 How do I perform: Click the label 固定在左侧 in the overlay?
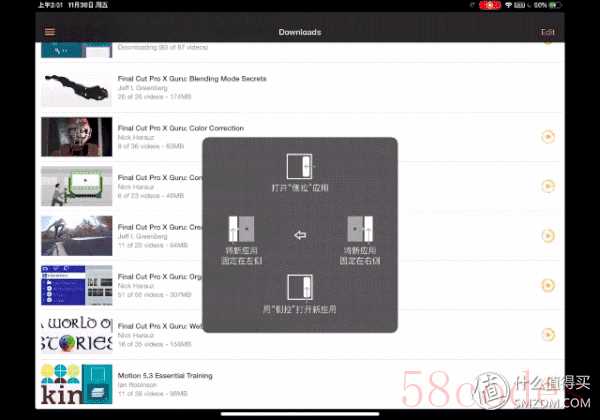(x=241, y=261)
